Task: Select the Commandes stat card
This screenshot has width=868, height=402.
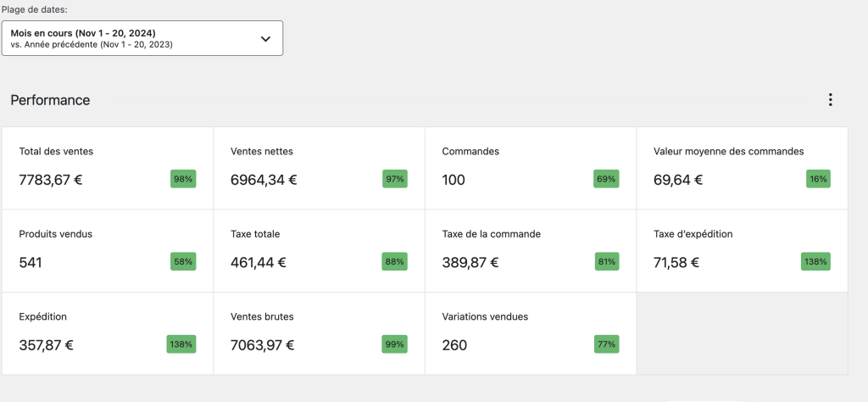Action: click(530, 168)
